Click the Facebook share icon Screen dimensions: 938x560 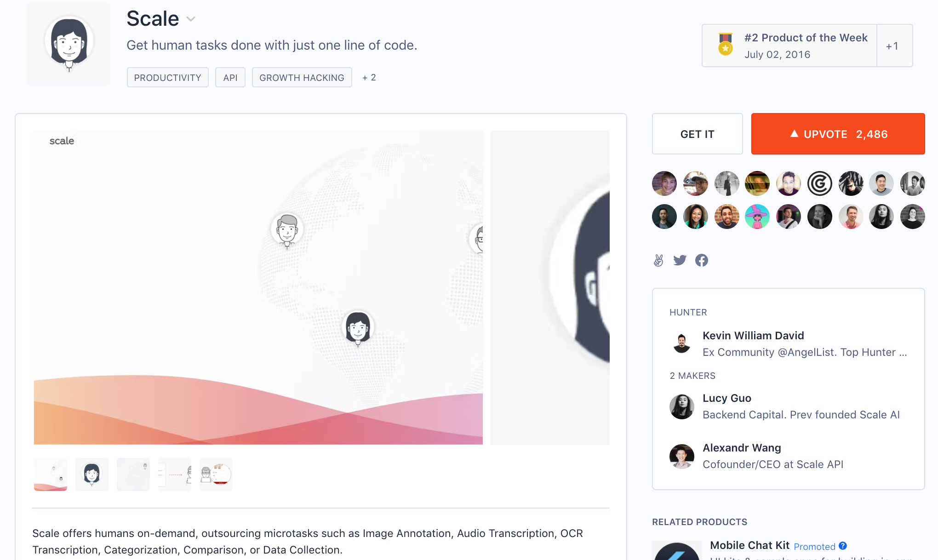702,260
